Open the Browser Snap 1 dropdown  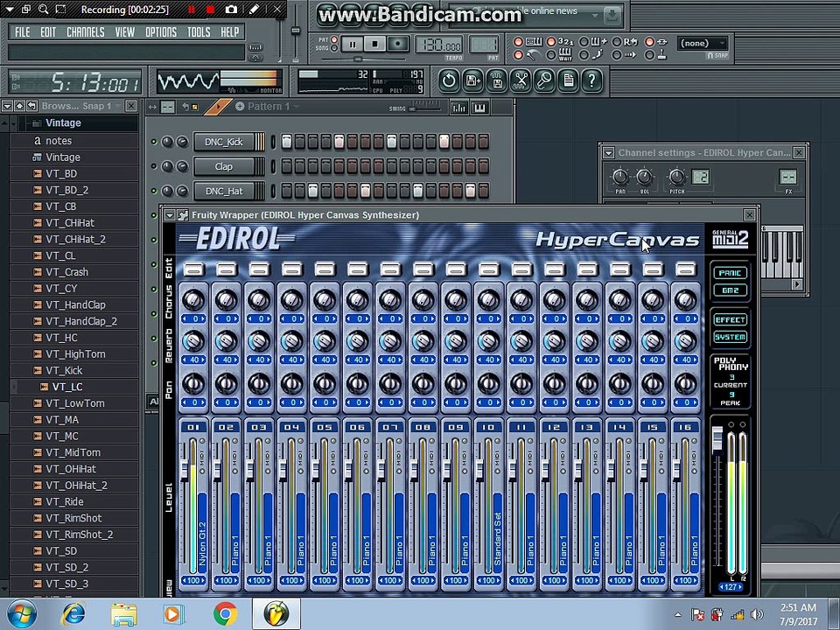coord(81,106)
